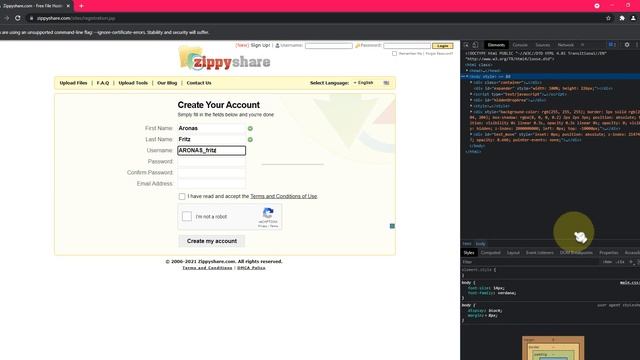Show more DevTools tabs via chevron
The image size is (640, 360).
coord(583,45)
